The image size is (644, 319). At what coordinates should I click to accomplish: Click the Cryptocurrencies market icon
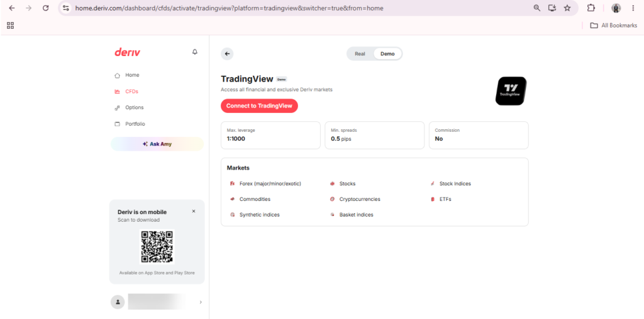332,199
